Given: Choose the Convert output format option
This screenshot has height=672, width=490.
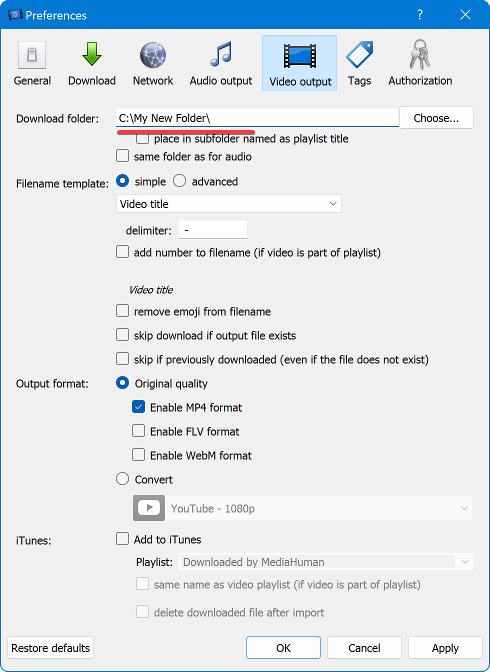Looking at the screenshot, I should tap(123, 479).
